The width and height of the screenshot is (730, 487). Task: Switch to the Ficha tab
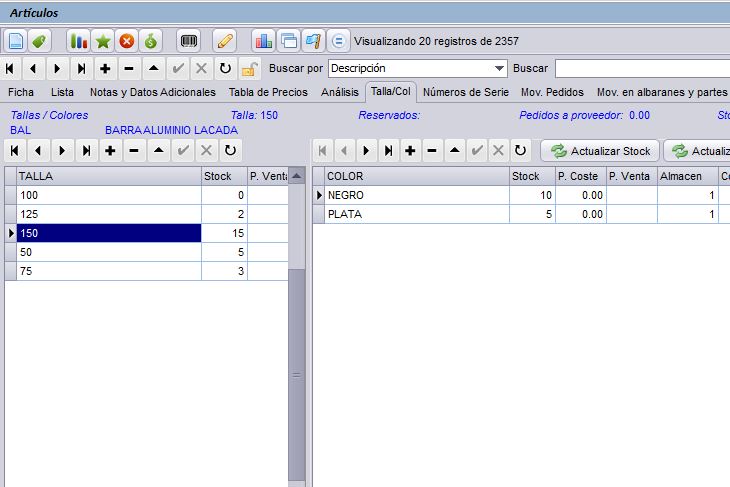point(21,92)
